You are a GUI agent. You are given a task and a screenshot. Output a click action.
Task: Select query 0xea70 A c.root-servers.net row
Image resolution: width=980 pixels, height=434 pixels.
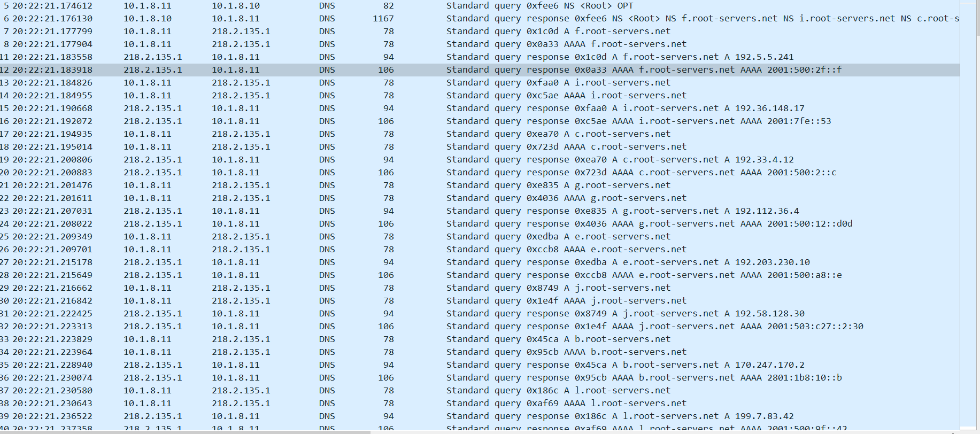click(x=480, y=134)
